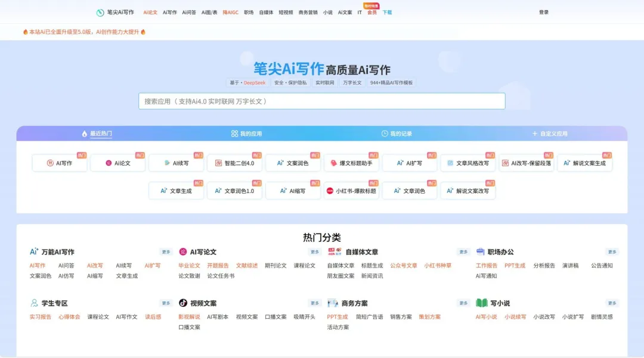The image size is (644, 358).
Task: Open the AI论文 app tile
Action: 118,163
